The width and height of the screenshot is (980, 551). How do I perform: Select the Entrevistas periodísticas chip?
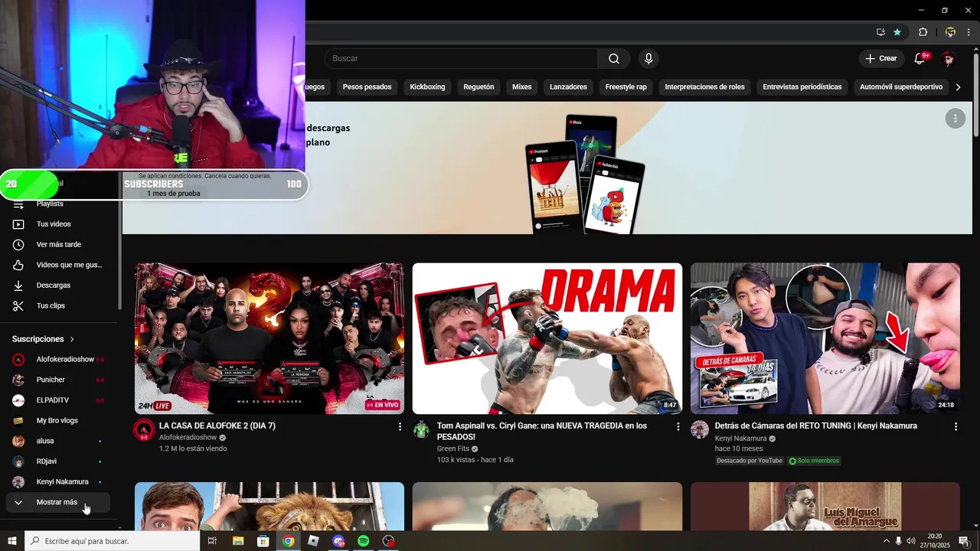pyautogui.click(x=802, y=86)
